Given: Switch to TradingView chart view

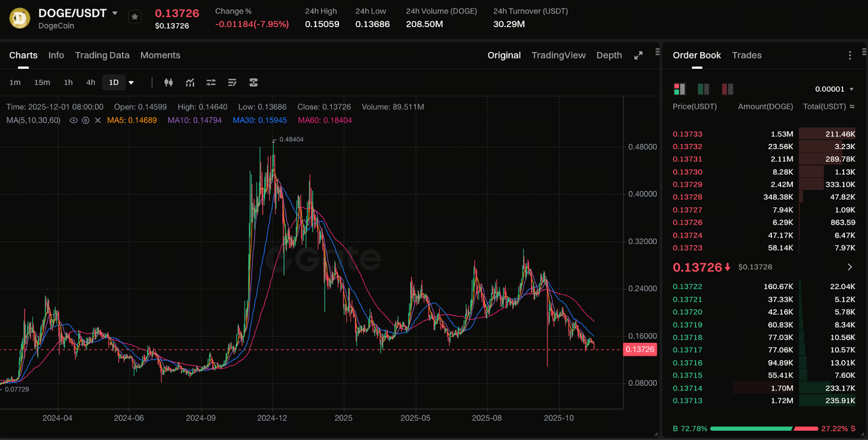Looking at the screenshot, I should (559, 55).
